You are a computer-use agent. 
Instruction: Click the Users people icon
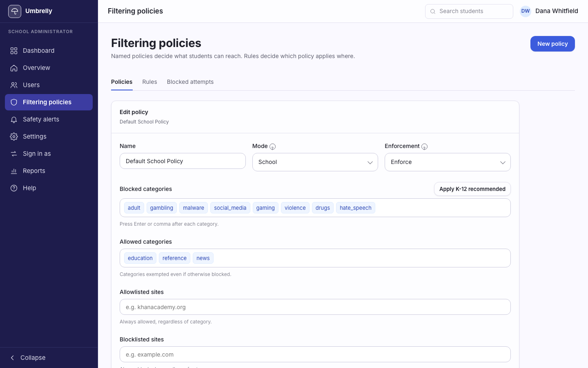(x=14, y=85)
